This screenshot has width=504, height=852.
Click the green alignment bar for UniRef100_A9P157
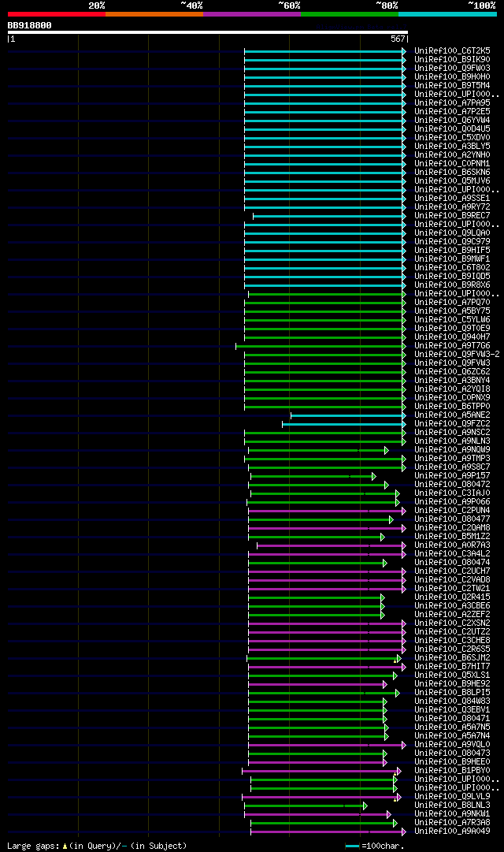pos(313,477)
